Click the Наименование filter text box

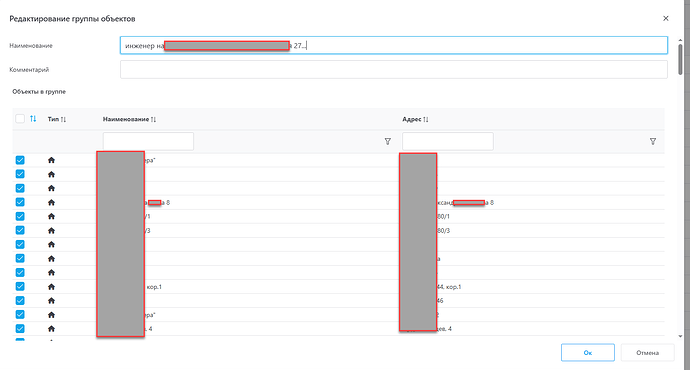click(148, 141)
